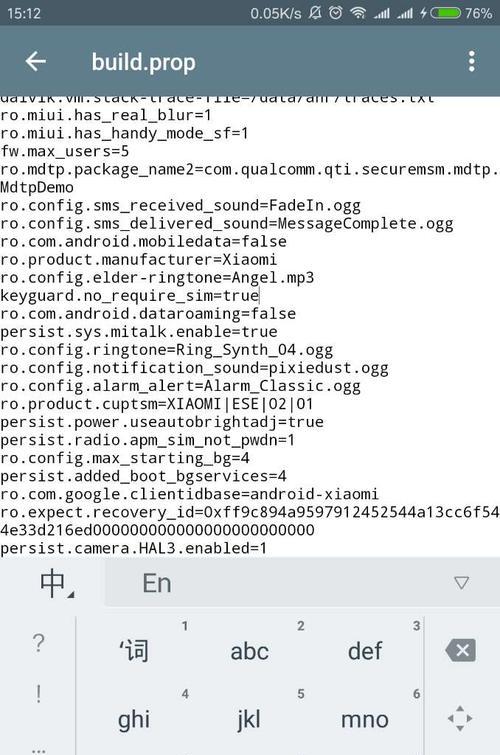Open the three-dot overflow menu
Viewport: 500px width, 755px height.
tap(472, 62)
